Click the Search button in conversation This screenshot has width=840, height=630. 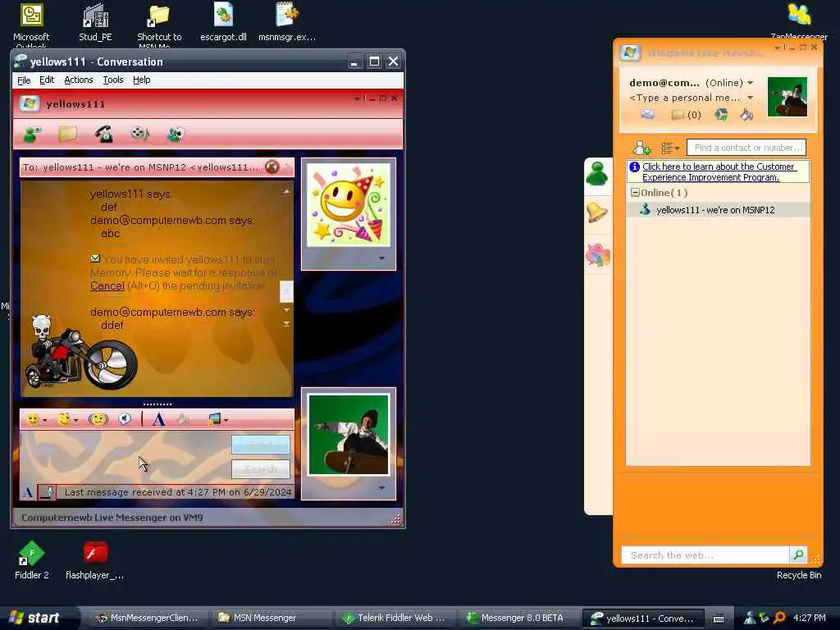[260, 469]
